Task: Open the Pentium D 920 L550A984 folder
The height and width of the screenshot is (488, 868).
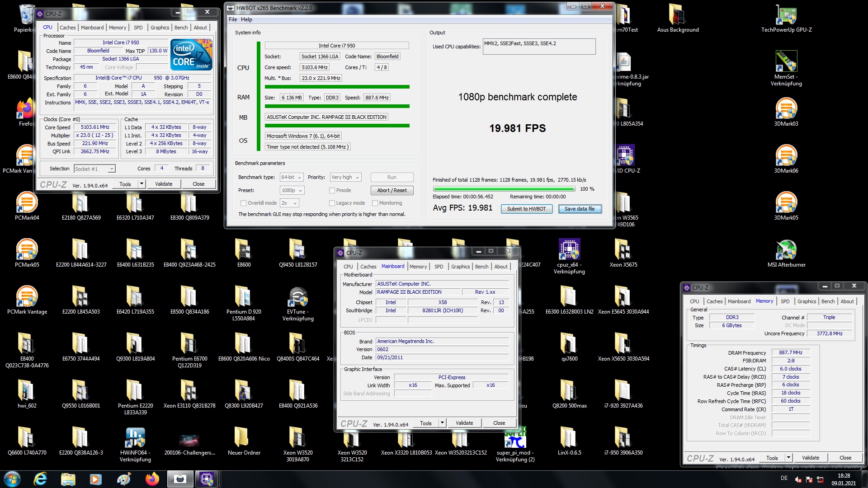Action: coord(244,304)
